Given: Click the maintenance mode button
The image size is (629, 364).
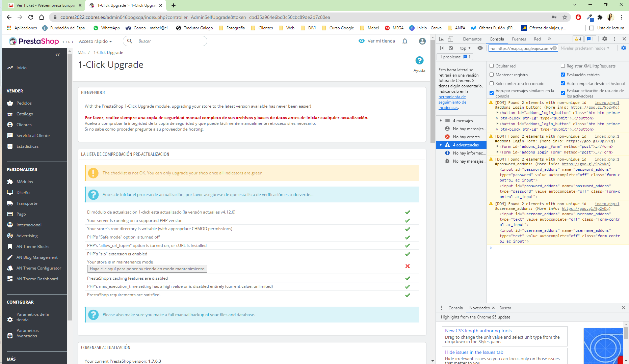Looking at the screenshot, I should tap(147, 269).
